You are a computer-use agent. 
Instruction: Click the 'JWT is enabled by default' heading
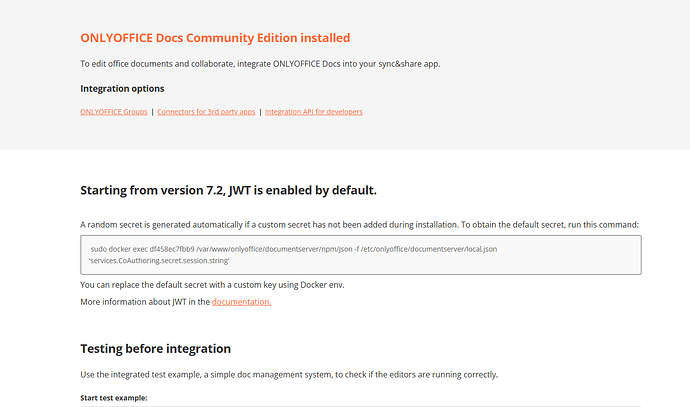point(228,190)
